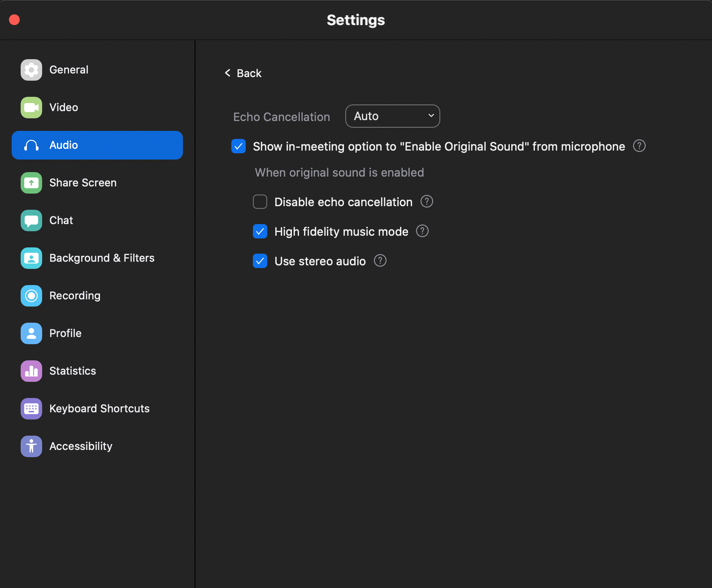Click the Statistics bar chart icon
Viewport: 712px width, 588px height.
[31, 371]
